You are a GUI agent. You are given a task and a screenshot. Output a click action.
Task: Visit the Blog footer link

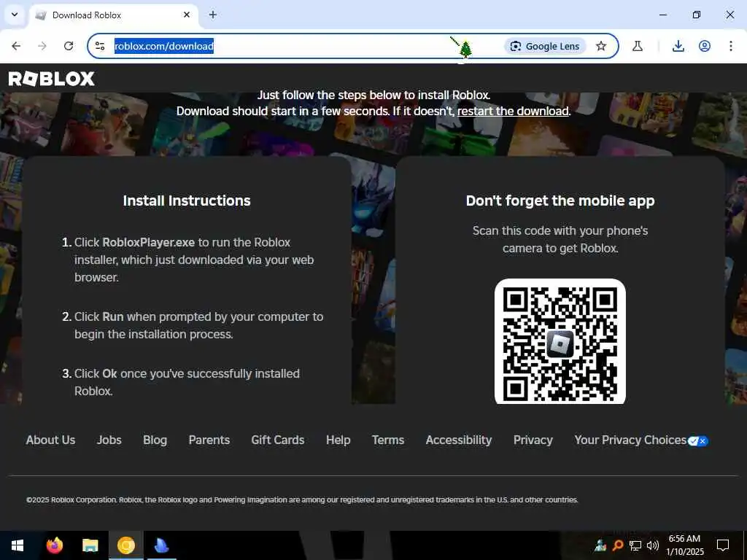(x=155, y=440)
